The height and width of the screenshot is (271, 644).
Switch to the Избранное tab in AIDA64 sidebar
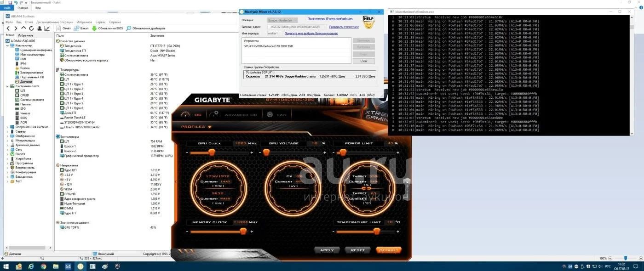25,35
